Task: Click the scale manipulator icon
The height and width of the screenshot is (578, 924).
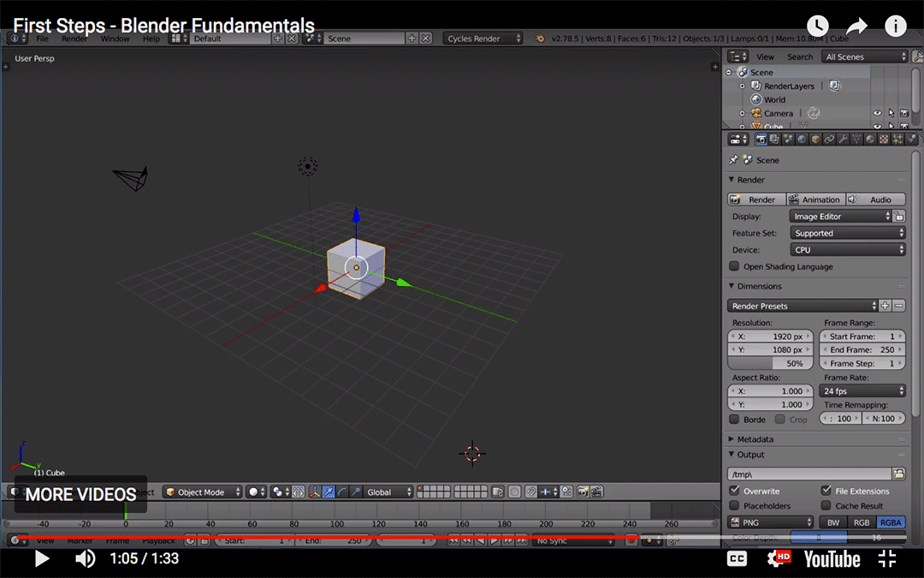Action: (356, 492)
